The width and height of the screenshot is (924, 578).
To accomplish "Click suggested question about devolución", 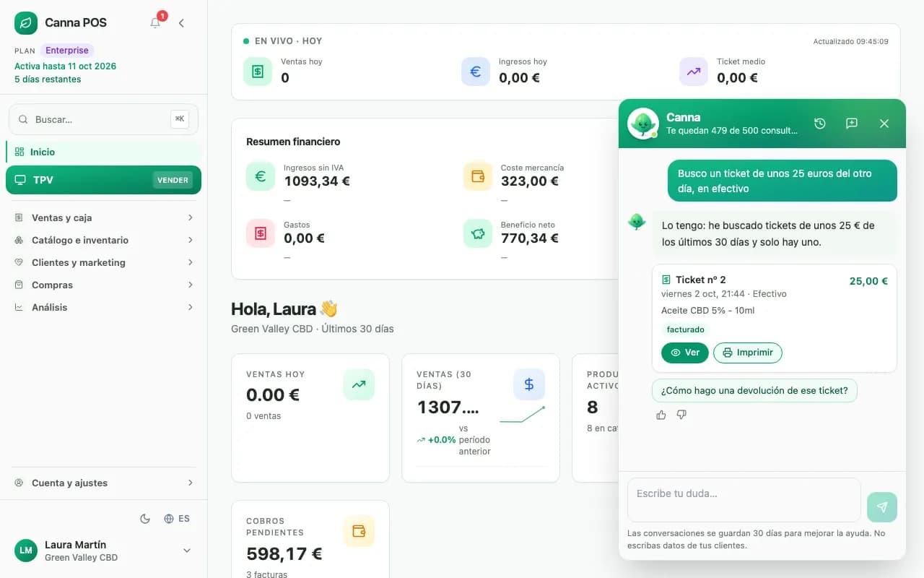I will coord(754,390).
